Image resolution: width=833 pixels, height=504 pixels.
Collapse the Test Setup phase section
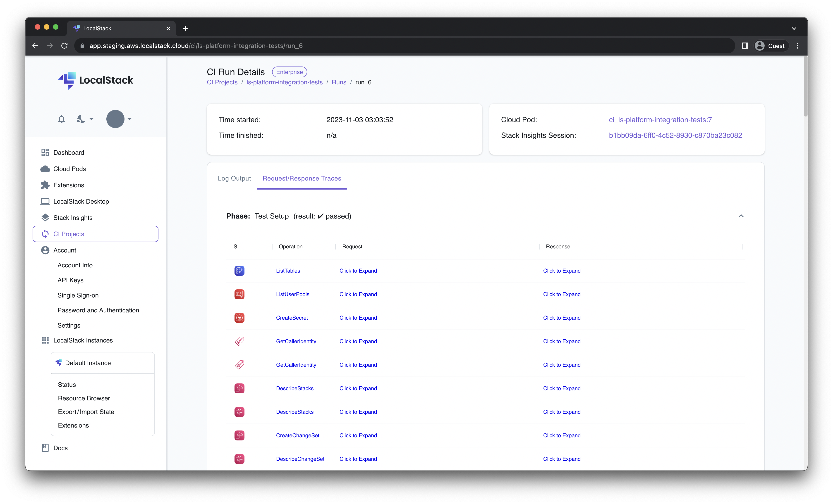741,216
